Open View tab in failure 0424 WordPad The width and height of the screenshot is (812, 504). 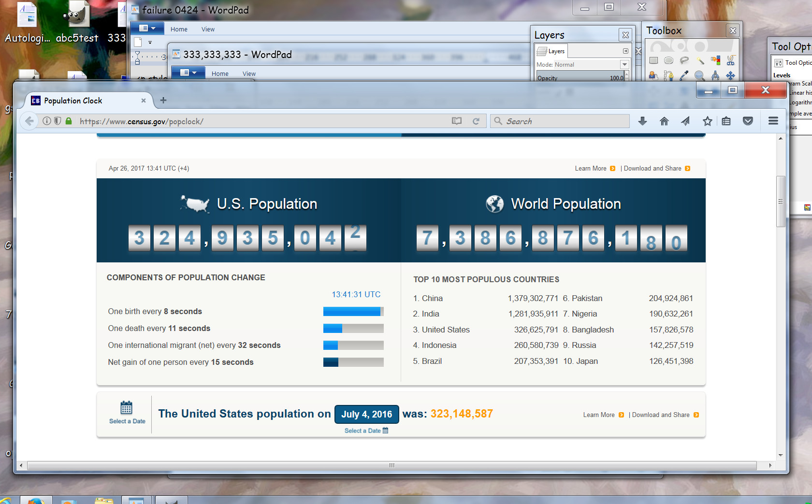pos(208,29)
